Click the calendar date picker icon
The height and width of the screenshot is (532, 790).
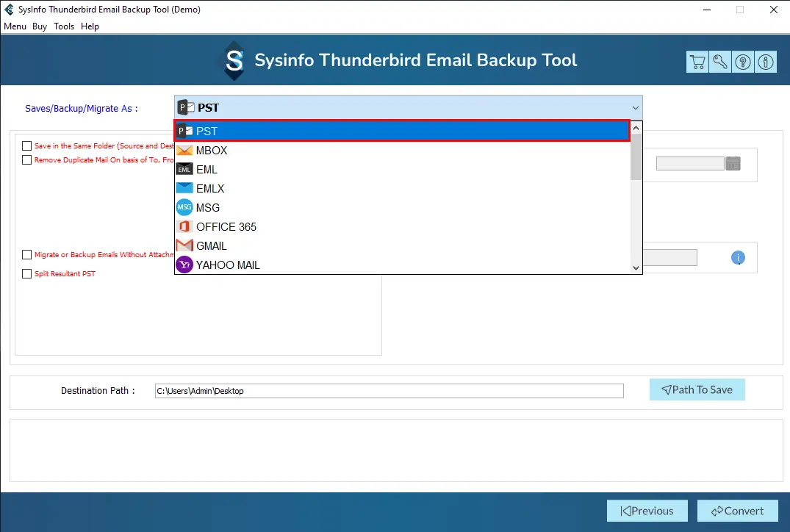[x=733, y=164]
